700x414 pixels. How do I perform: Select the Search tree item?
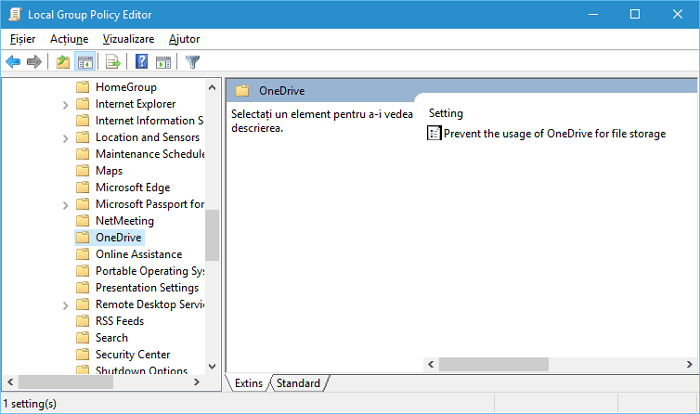(x=112, y=338)
